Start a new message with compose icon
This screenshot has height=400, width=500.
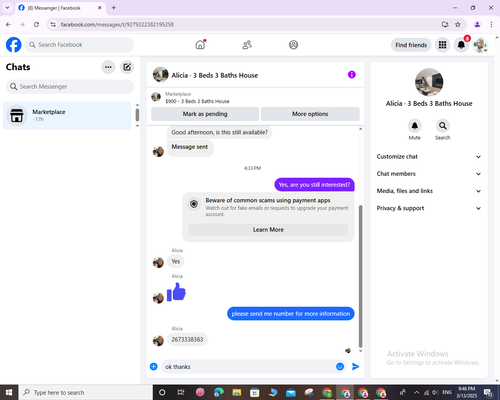tap(127, 67)
